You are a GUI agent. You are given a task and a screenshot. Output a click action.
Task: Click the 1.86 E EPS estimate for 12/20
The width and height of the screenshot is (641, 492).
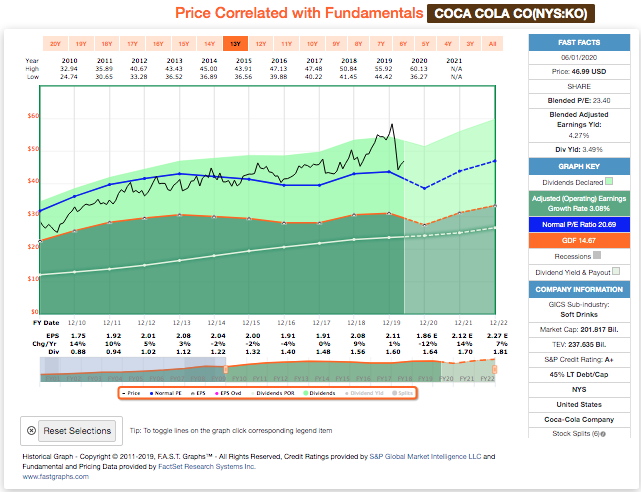pyautogui.click(x=427, y=336)
